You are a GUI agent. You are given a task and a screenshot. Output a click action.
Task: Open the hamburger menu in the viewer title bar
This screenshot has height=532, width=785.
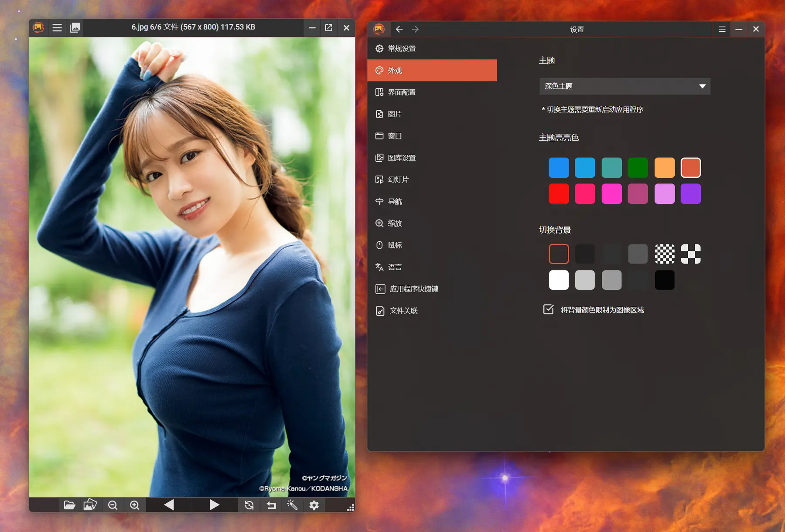(x=57, y=28)
